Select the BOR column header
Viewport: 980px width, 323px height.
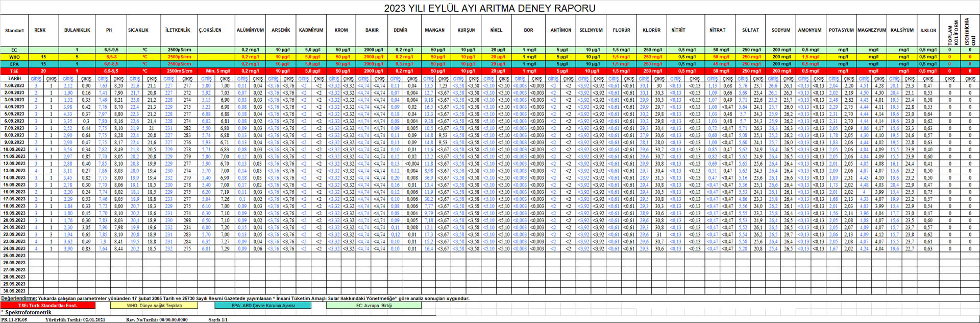tap(528, 30)
